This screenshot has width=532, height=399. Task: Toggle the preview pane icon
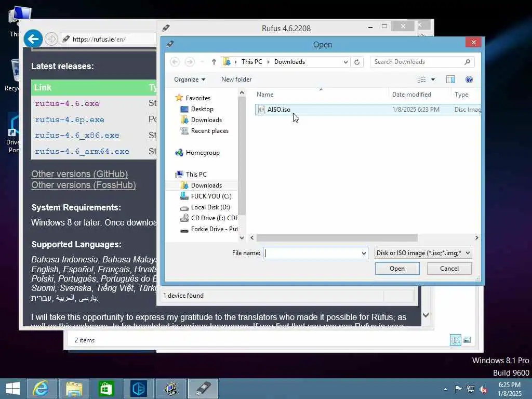(x=450, y=79)
